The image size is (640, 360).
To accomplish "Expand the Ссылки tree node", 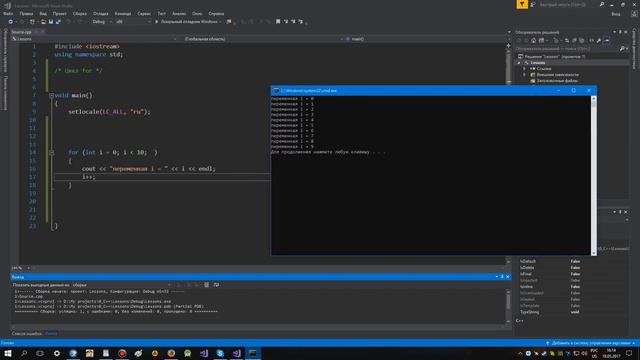I will pyautogui.click(x=524, y=69).
